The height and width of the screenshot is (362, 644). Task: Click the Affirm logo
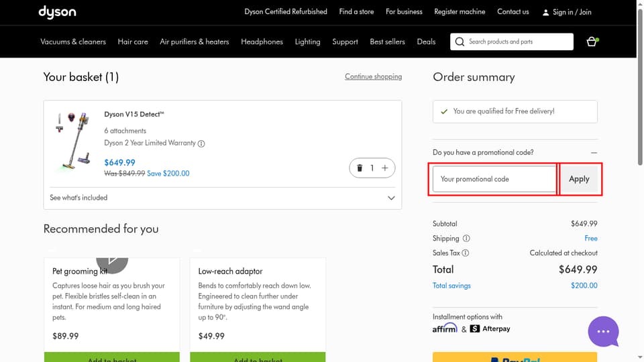[445, 328]
